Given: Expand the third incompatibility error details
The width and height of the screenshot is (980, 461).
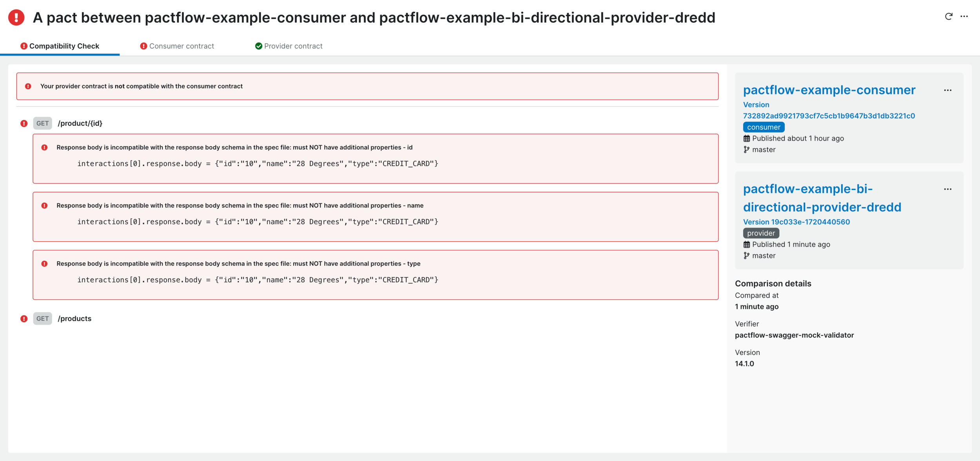Looking at the screenshot, I should tap(238, 263).
